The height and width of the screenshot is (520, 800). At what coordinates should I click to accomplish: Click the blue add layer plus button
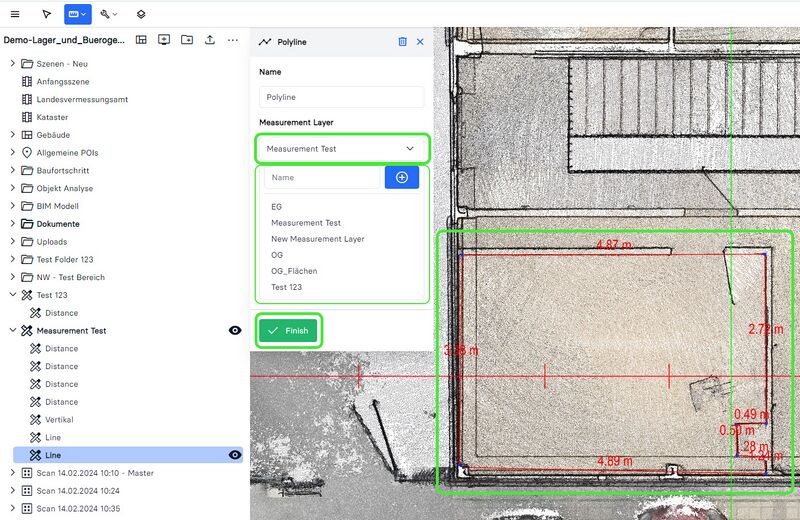402,177
